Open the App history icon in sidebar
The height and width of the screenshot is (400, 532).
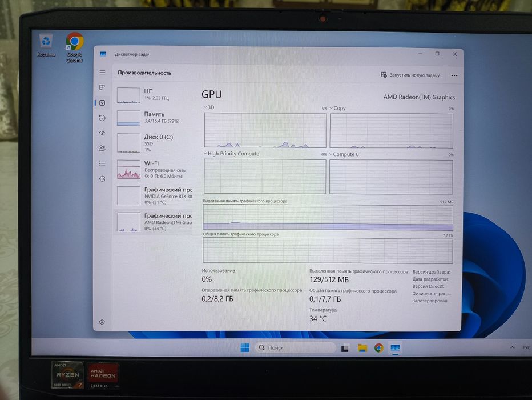click(102, 118)
